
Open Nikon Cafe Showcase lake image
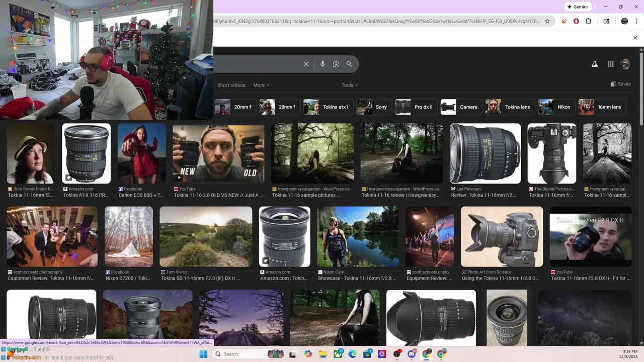click(x=358, y=236)
